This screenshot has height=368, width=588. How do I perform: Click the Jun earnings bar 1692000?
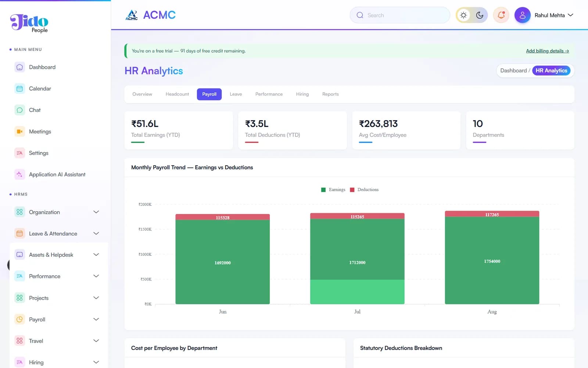[x=223, y=262]
